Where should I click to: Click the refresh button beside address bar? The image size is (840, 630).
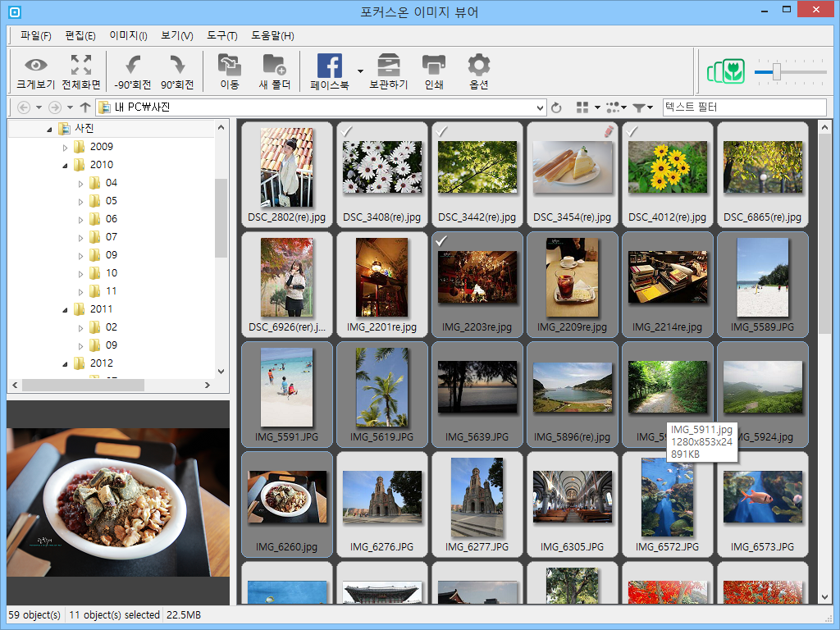[x=556, y=107]
